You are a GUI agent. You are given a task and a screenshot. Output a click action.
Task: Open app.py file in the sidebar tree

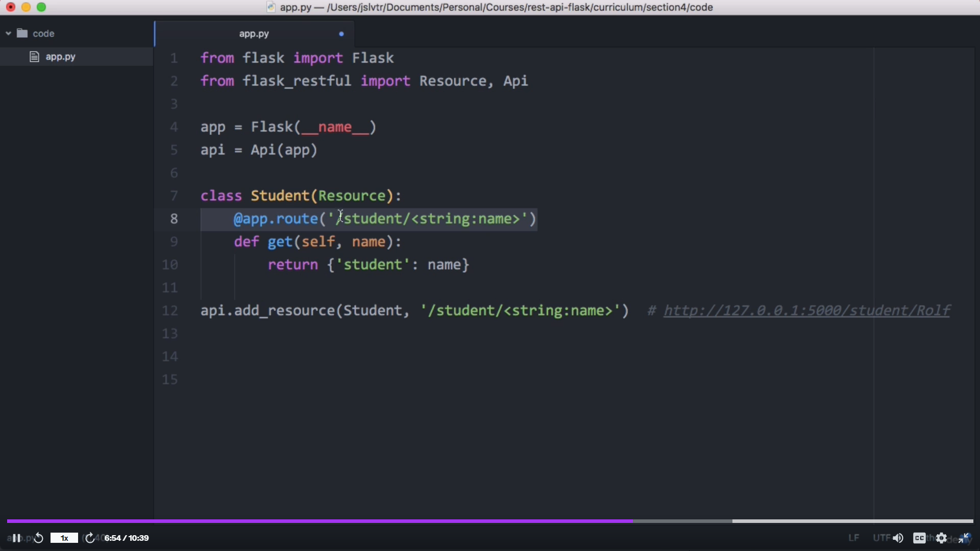[x=60, y=57]
